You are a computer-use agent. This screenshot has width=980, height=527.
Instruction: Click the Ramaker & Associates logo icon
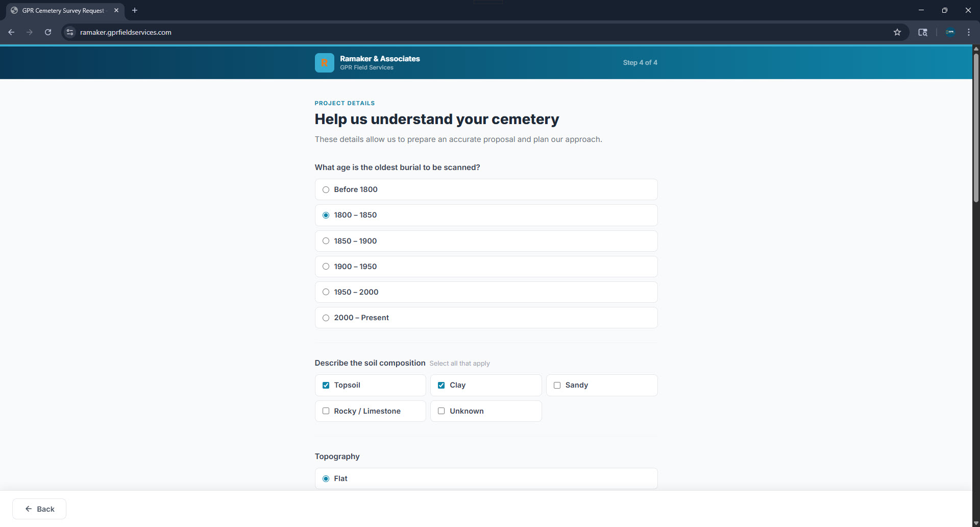tap(324, 63)
